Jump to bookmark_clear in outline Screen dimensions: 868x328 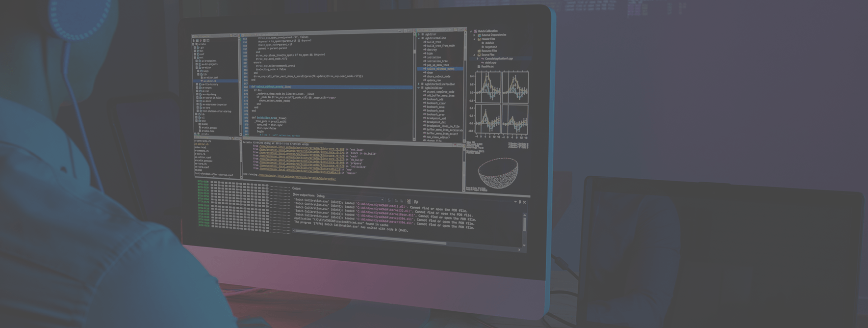[x=436, y=103]
